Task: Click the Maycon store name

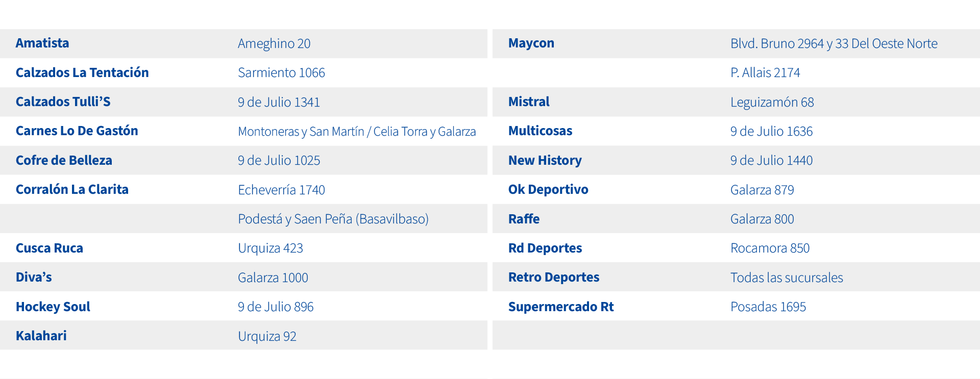Action: point(531,43)
